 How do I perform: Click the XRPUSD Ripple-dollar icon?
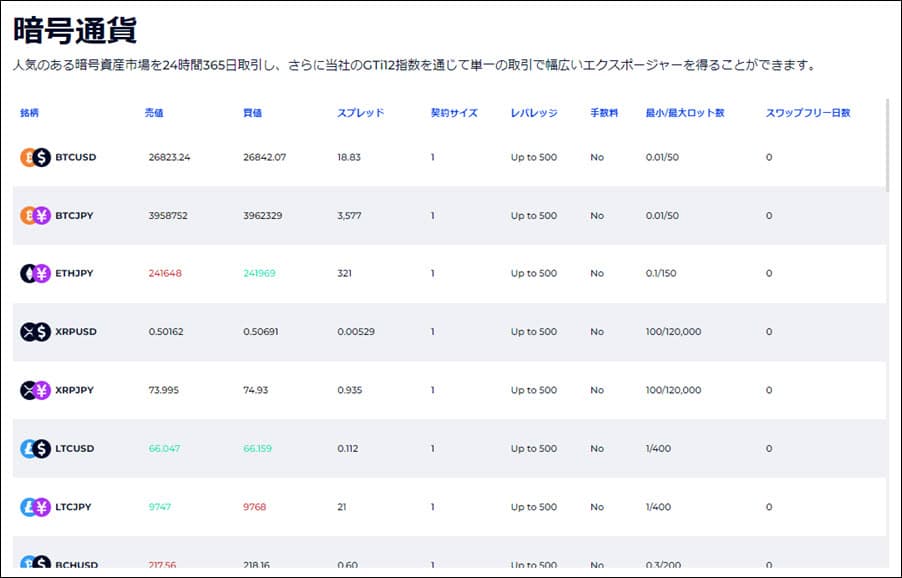tap(35, 332)
